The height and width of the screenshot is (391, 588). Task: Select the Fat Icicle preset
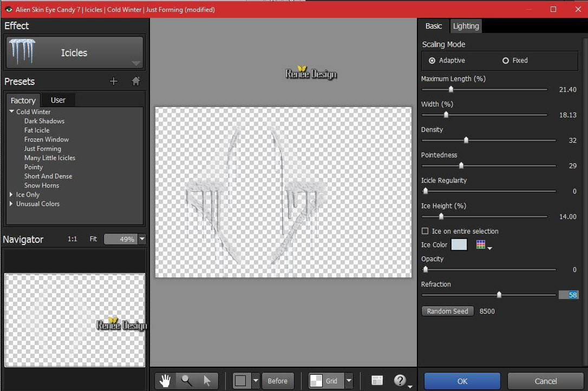click(x=37, y=130)
